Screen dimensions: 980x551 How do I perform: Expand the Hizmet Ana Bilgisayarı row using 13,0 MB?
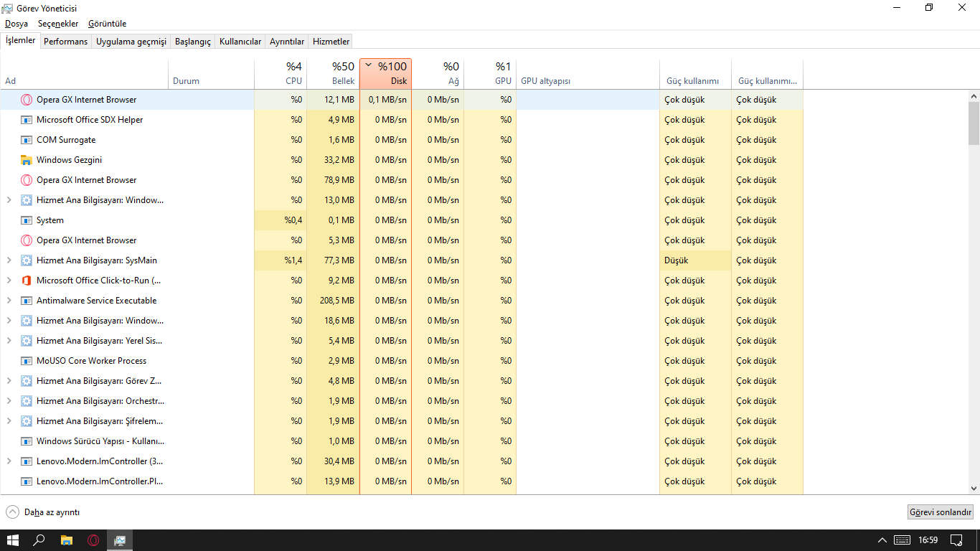pyautogui.click(x=9, y=200)
